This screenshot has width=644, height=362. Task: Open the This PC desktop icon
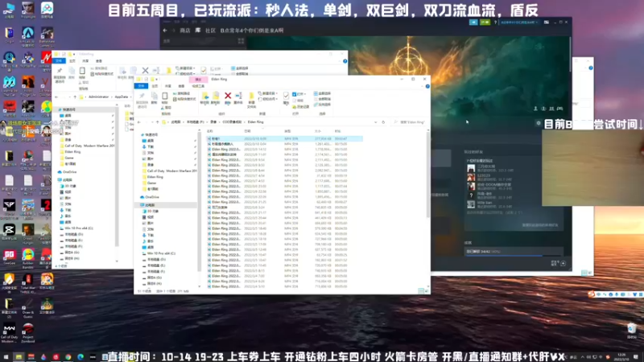pos(9,10)
